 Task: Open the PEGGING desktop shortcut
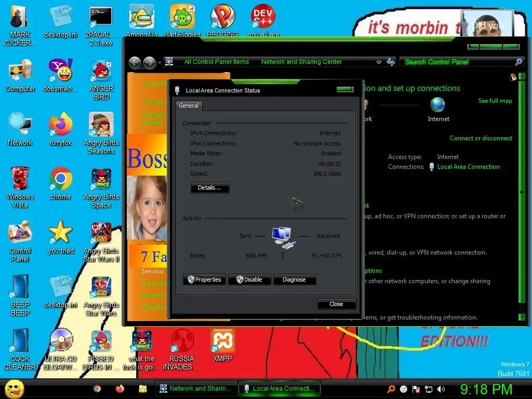[x=222, y=20]
